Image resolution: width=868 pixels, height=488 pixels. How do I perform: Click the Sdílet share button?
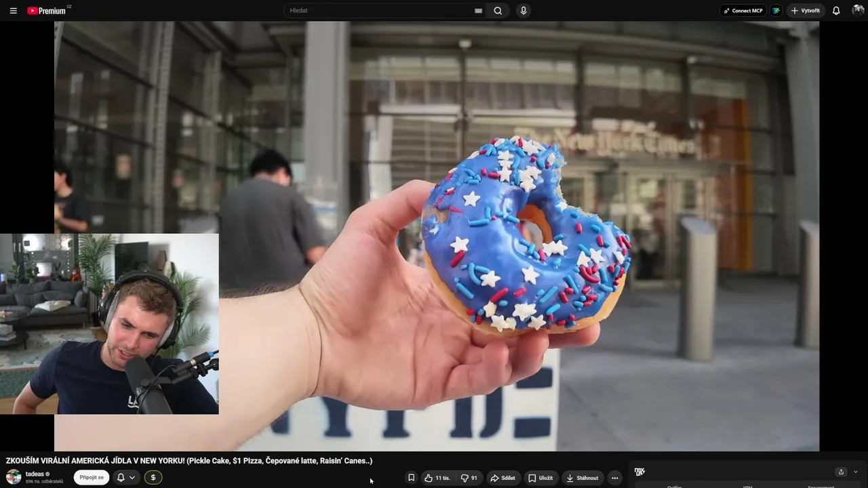click(x=503, y=478)
